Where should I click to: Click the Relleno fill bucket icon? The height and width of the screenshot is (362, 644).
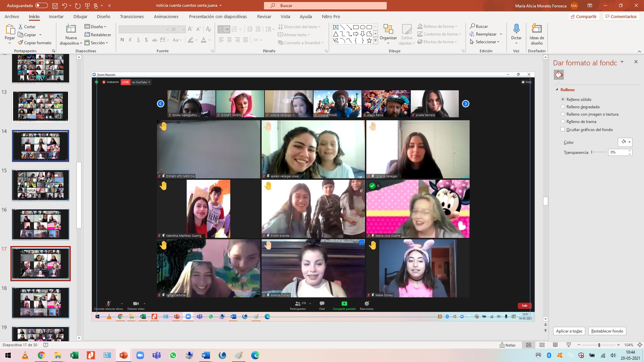point(558,74)
